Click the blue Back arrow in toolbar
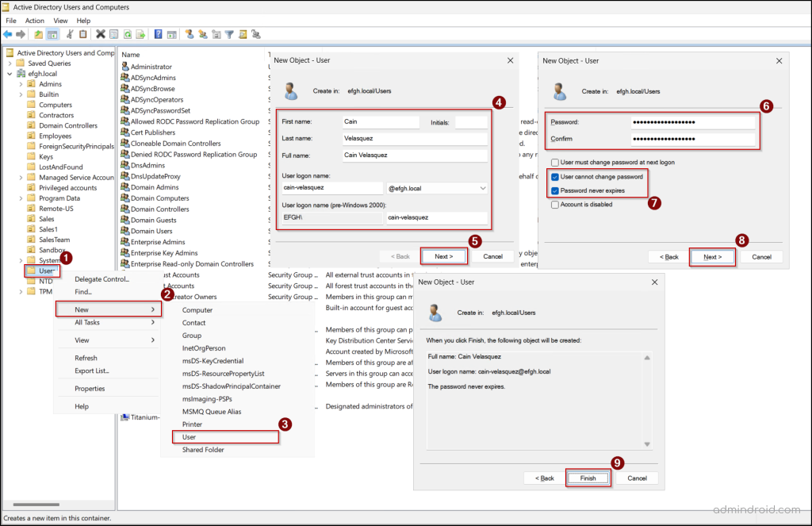This screenshot has width=812, height=526. pos(8,34)
